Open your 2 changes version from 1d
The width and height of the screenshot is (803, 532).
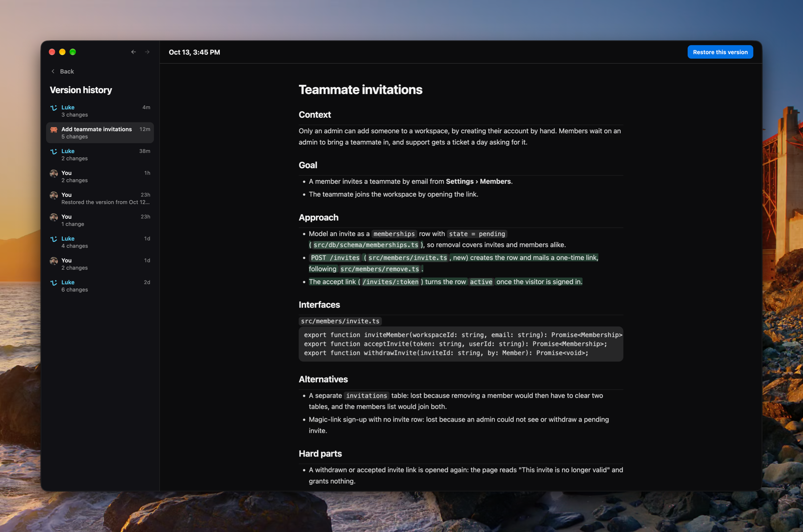click(100, 264)
